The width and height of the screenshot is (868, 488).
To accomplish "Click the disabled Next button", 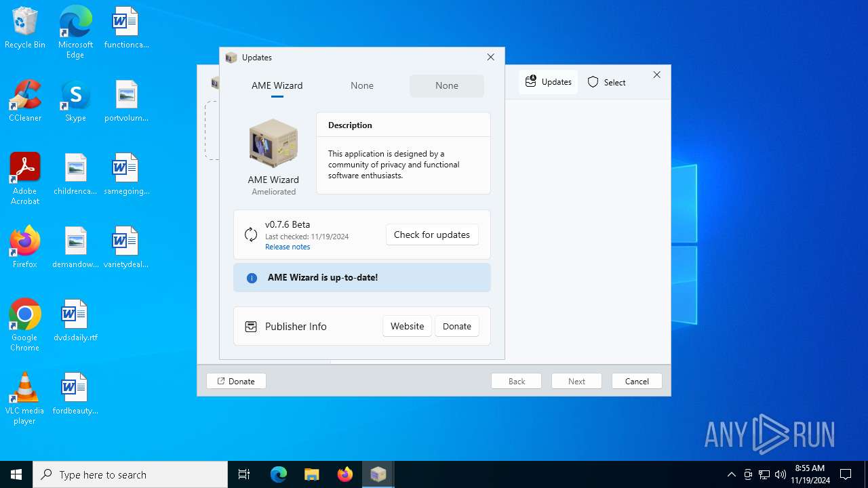I will click(x=576, y=381).
